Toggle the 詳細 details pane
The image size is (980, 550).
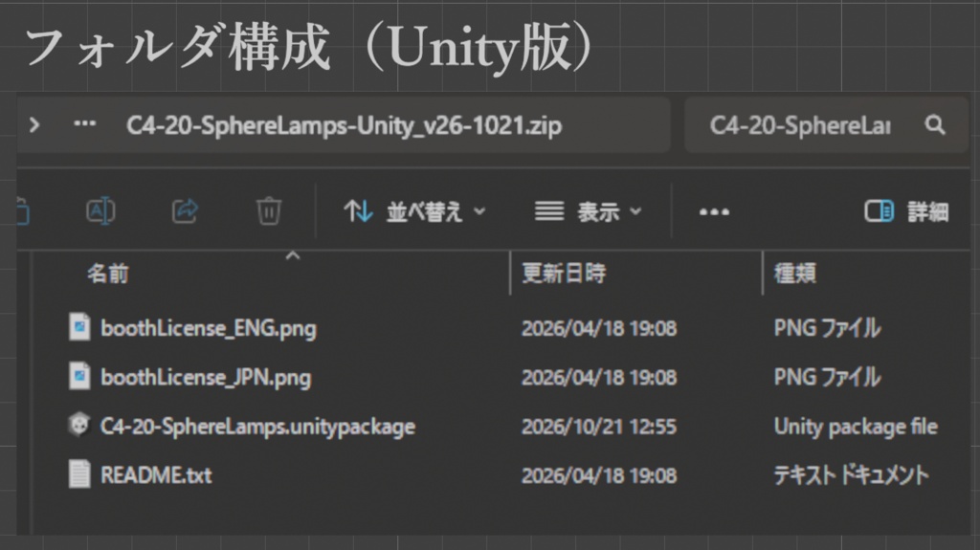click(x=907, y=212)
